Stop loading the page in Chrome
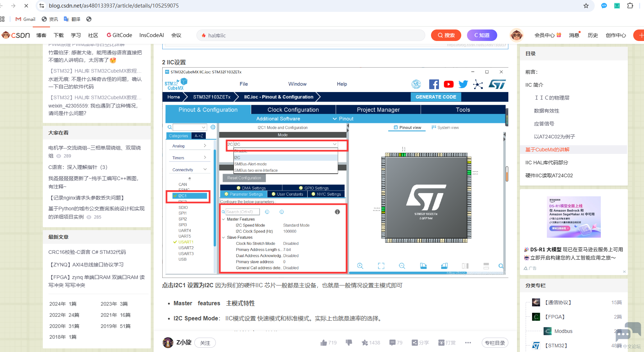The width and height of the screenshot is (644, 352). (26, 6)
